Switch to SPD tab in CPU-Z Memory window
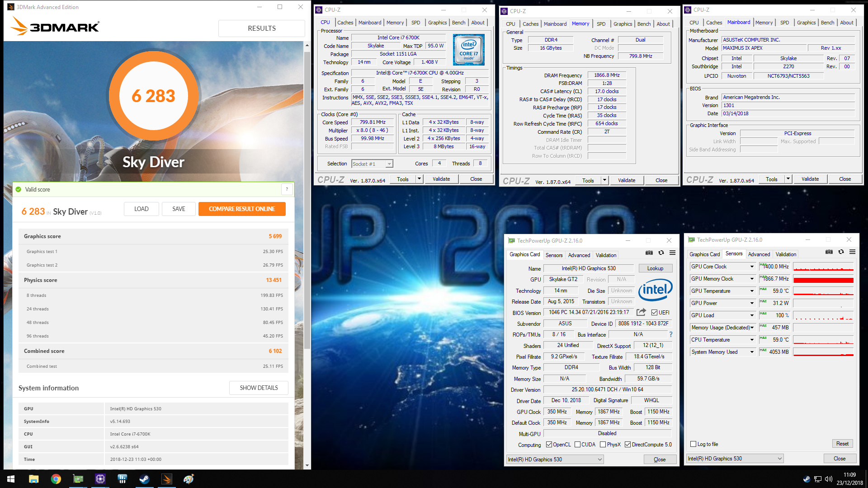This screenshot has width=868, height=488. (601, 24)
